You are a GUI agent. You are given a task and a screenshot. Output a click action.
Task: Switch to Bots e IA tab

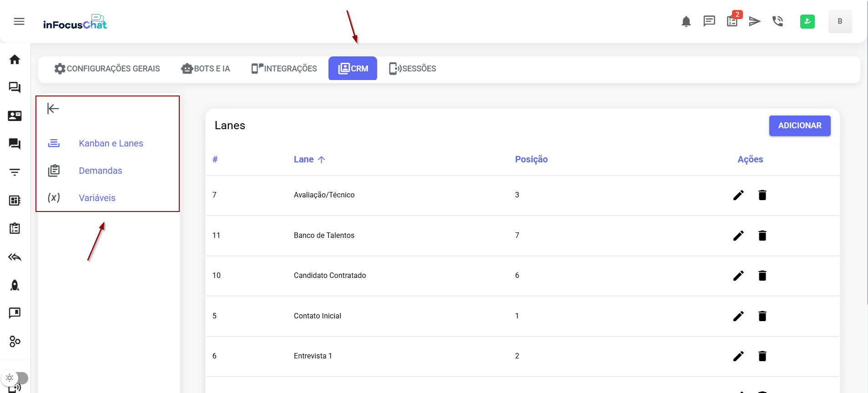[206, 69]
